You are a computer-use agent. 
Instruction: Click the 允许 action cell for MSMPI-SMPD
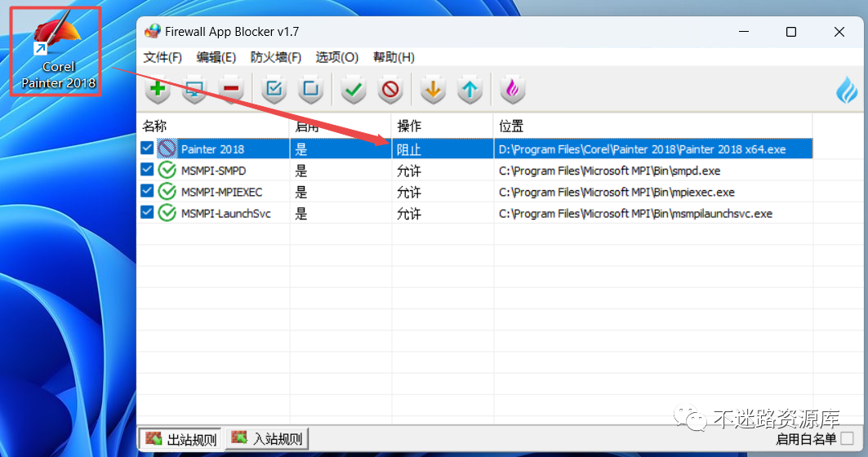pyautogui.click(x=443, y=171)
